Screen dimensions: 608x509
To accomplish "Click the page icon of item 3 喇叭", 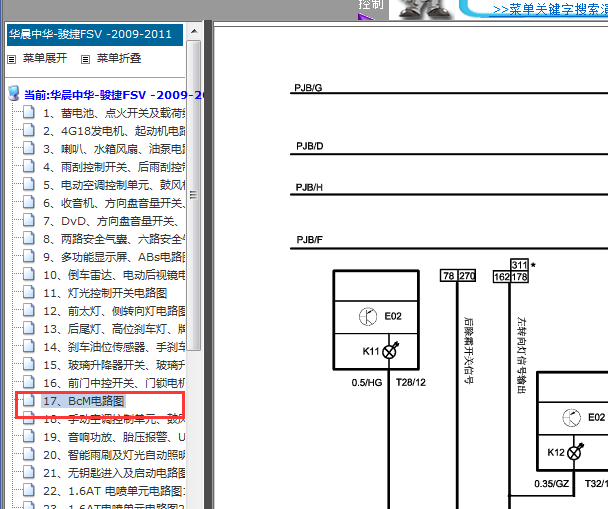I will tap(29, 148).
